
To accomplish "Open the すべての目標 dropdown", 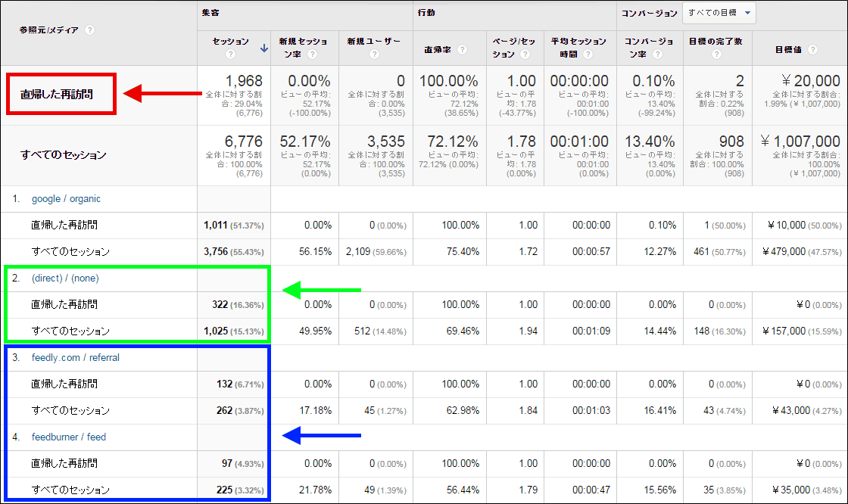I will pyautogui.click(x=719, y=13).
